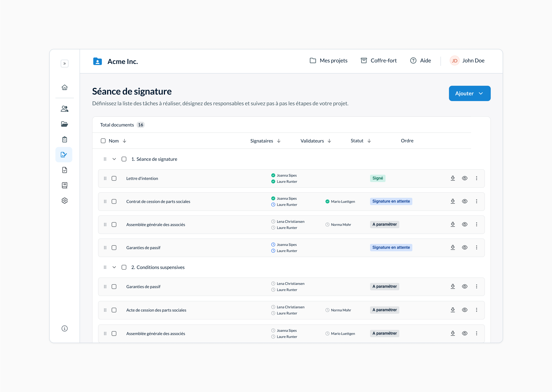Collapse the Séance de signature section
This screenshot has height=392, width=552.
[x=114, y=159]
